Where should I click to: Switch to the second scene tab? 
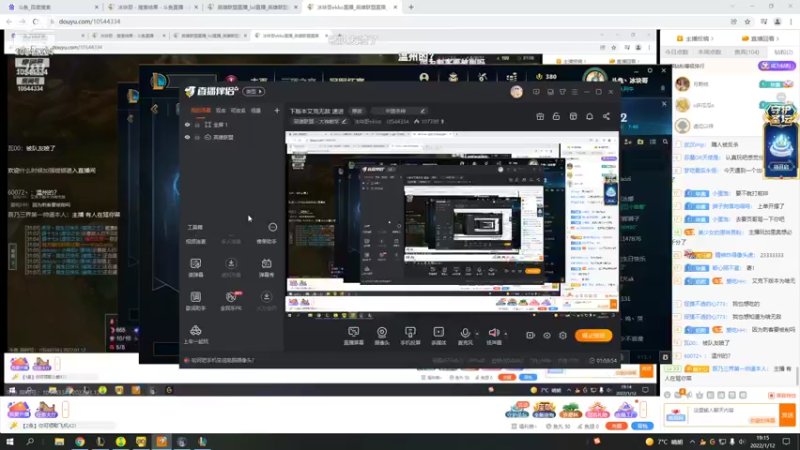click(220, 110)
